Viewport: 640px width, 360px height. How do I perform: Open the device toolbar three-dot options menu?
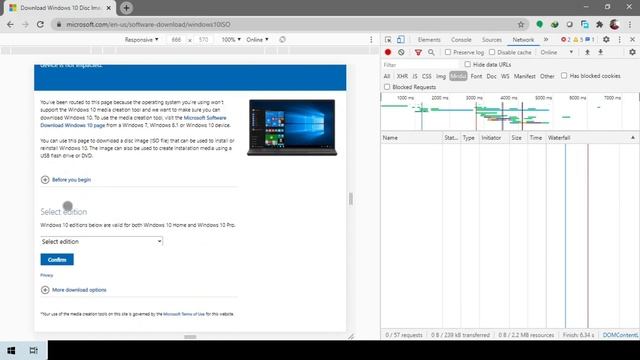point(371,40)
